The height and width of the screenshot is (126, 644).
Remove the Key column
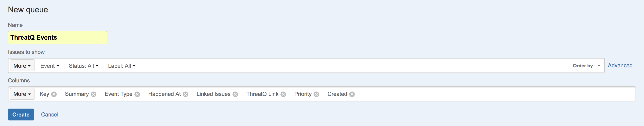point(54,94)
